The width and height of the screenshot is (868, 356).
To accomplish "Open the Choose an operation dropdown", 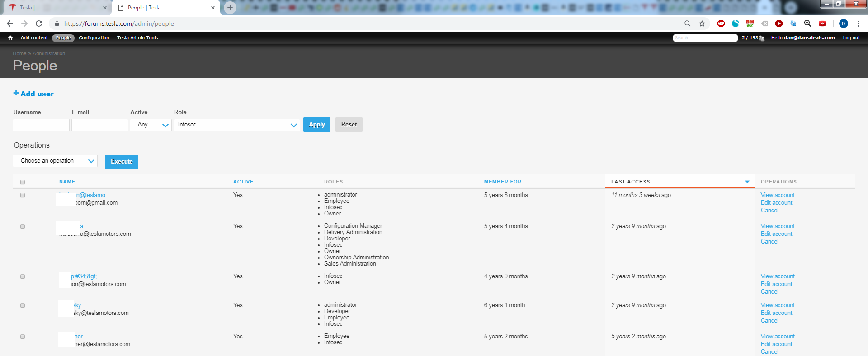I will point(55,161).
